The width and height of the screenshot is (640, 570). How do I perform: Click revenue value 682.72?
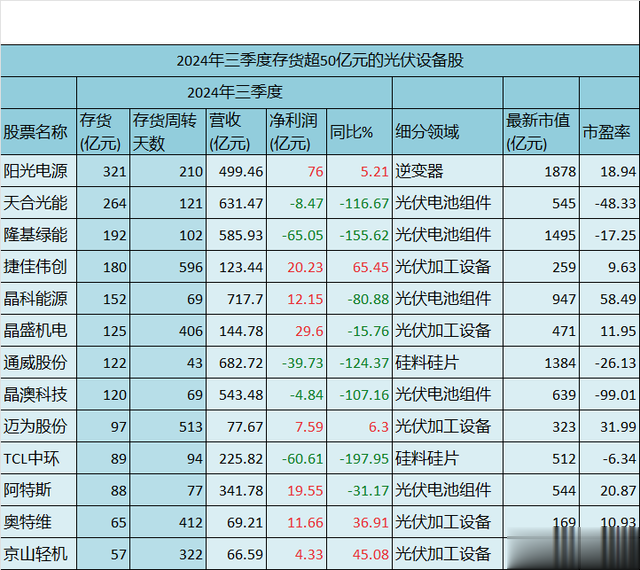pos(241,363)
